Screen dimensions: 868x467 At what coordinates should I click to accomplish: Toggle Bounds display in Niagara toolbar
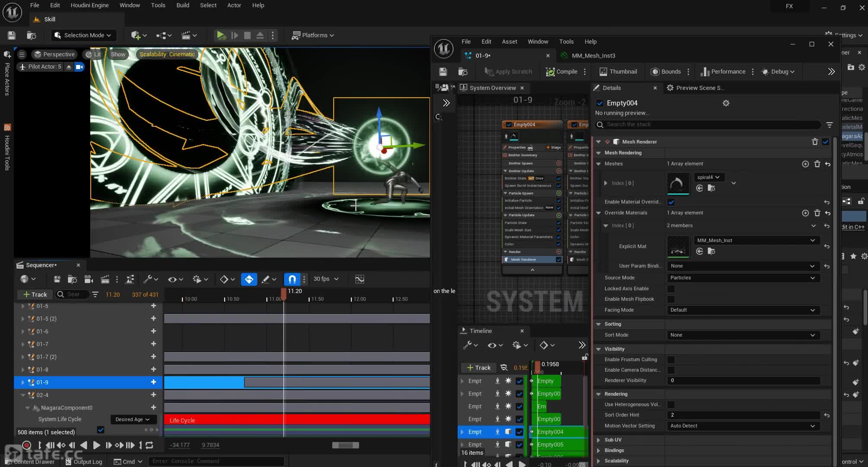pos(666,72)
